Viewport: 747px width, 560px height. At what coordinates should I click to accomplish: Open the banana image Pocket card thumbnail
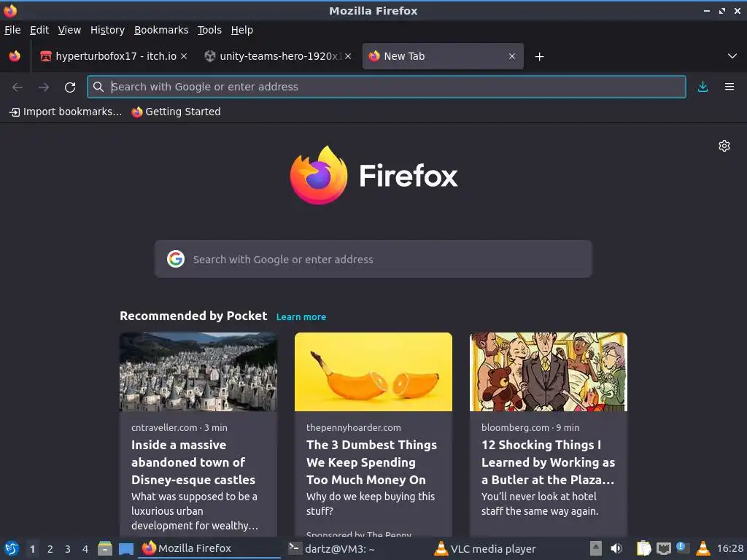(373, 372)
